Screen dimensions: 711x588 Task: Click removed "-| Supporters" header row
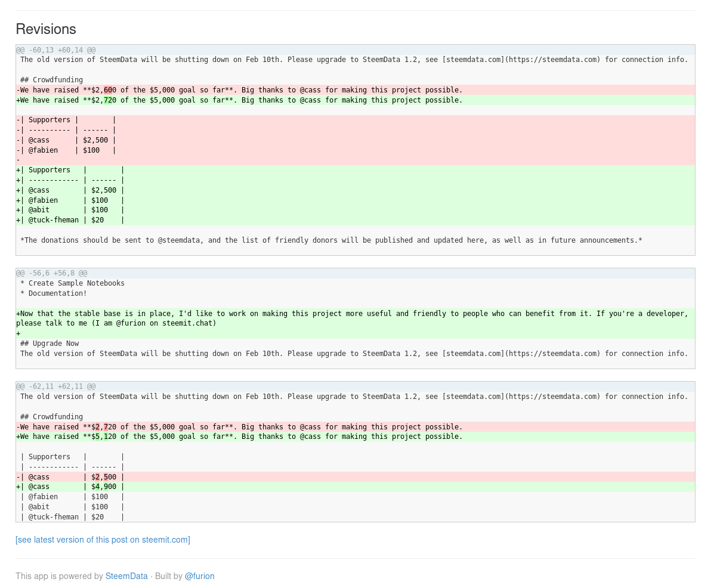[x=355, y=120]
